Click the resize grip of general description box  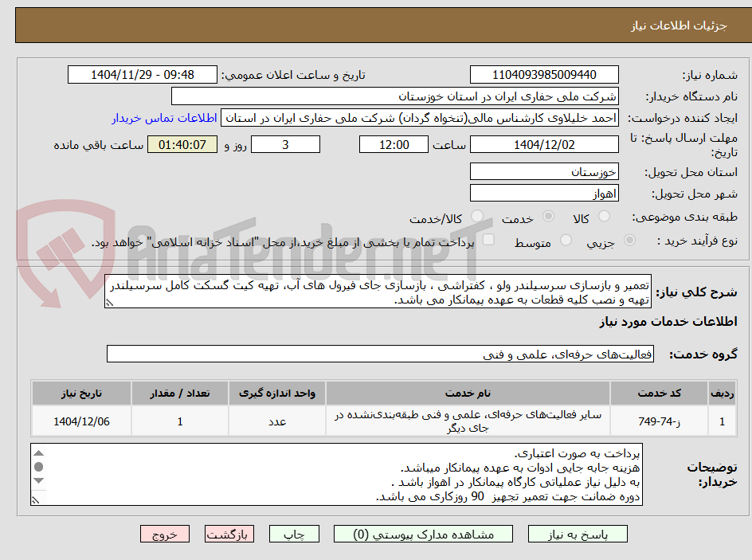[109, 303]
